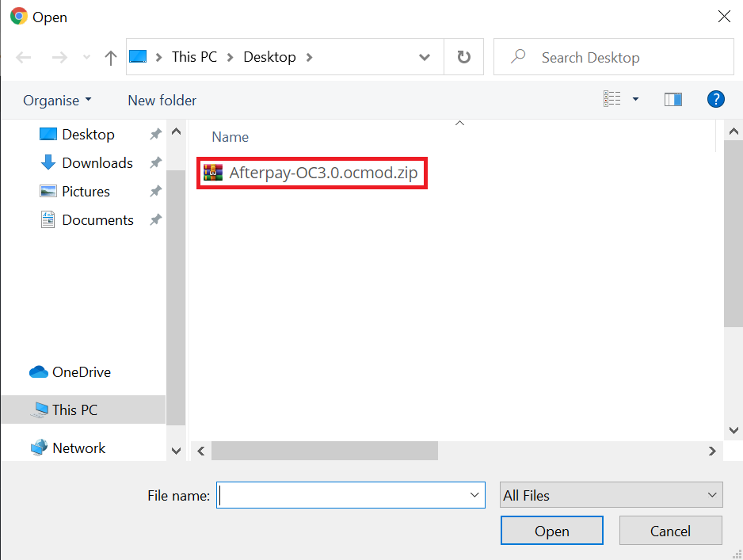Click the Open button
The height and width of the screenshot is (560, 743).
tap(552, 531)
